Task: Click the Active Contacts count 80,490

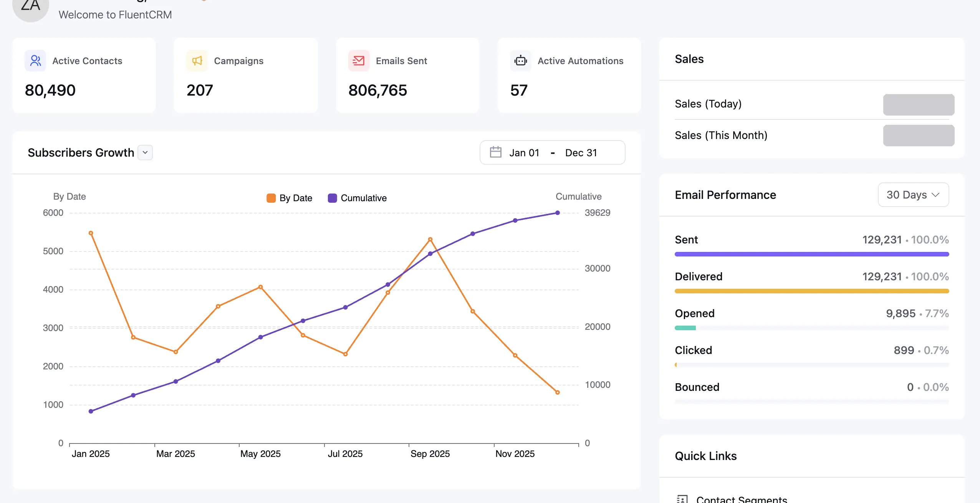Action: click(50, 91)
